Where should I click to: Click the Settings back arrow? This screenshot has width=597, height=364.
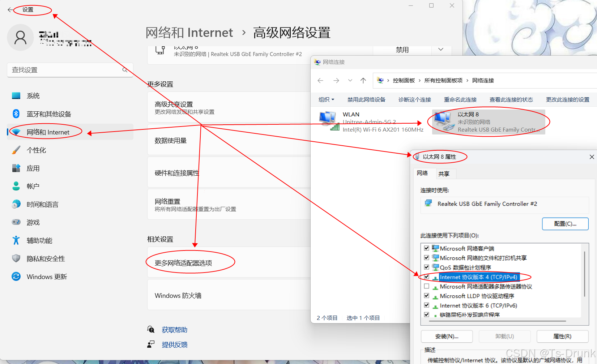click(10, 10)
